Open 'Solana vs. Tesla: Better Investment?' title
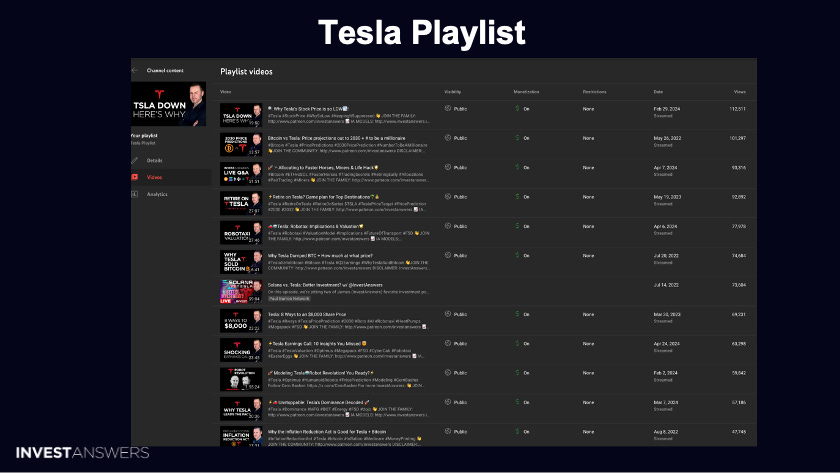This screenshot has width=840, height=473. pos(325,285)
